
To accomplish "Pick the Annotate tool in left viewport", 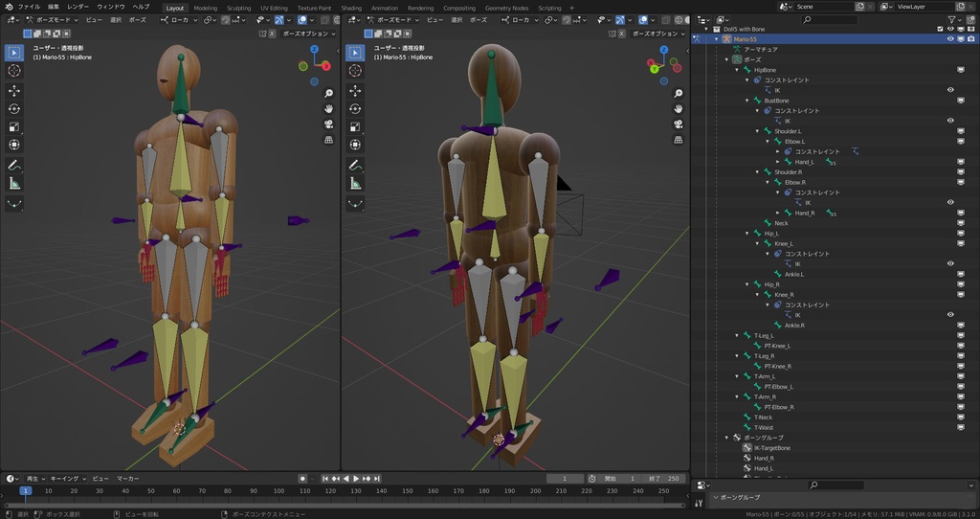I will coord(14,165).
